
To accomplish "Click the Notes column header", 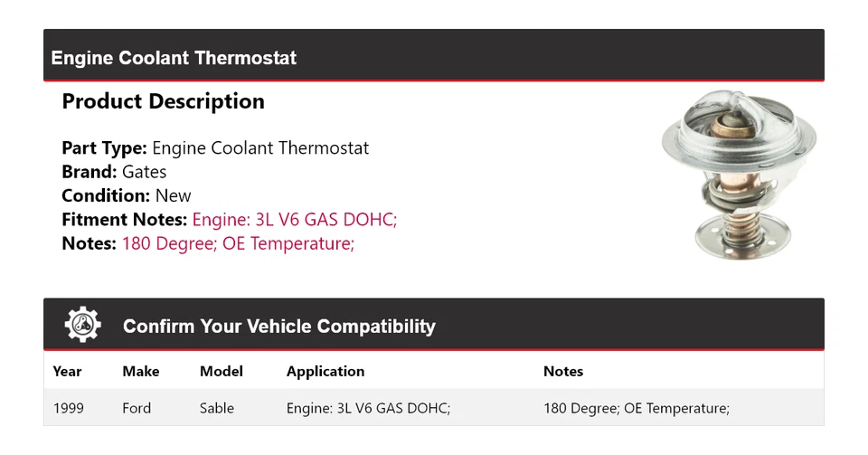I will pyautogui.click(x=563, y=371).
